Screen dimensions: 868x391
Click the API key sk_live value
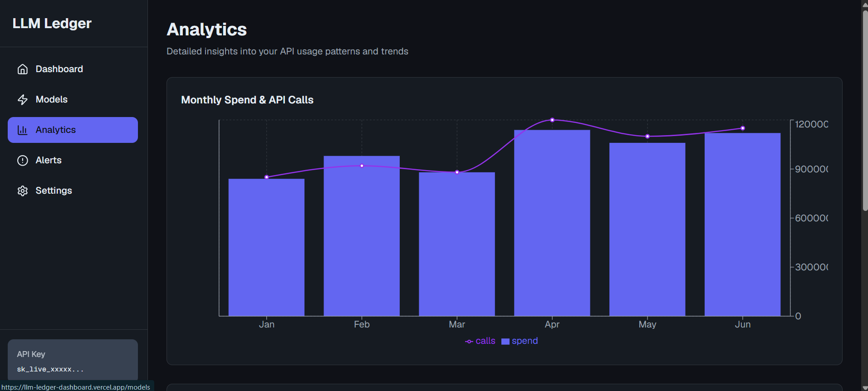(x=50, y=369)
